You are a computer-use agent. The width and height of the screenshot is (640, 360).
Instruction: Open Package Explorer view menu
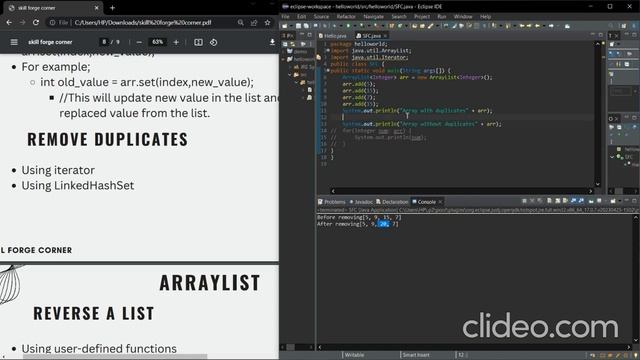tap(310, 44)
